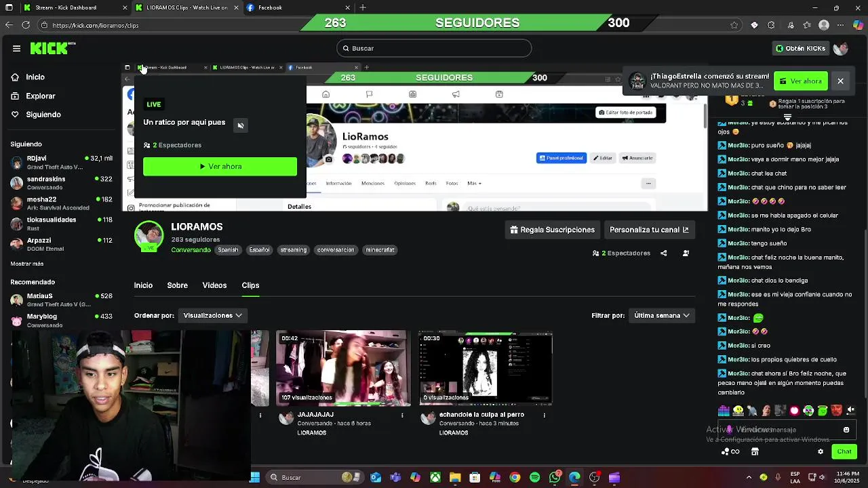This screenshot has height=488, width=868.
Task: Open Spotify from the taskbar
Action: click(x=535, y=477)
